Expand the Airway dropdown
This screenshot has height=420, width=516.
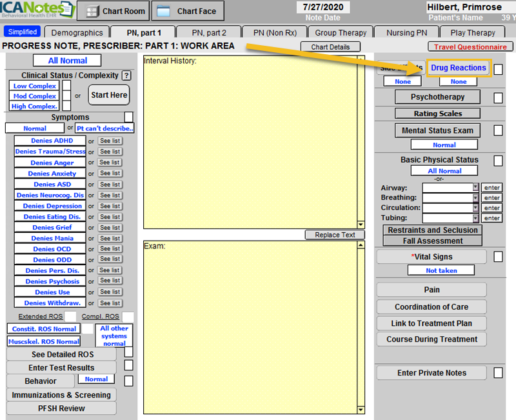point(476,188)
